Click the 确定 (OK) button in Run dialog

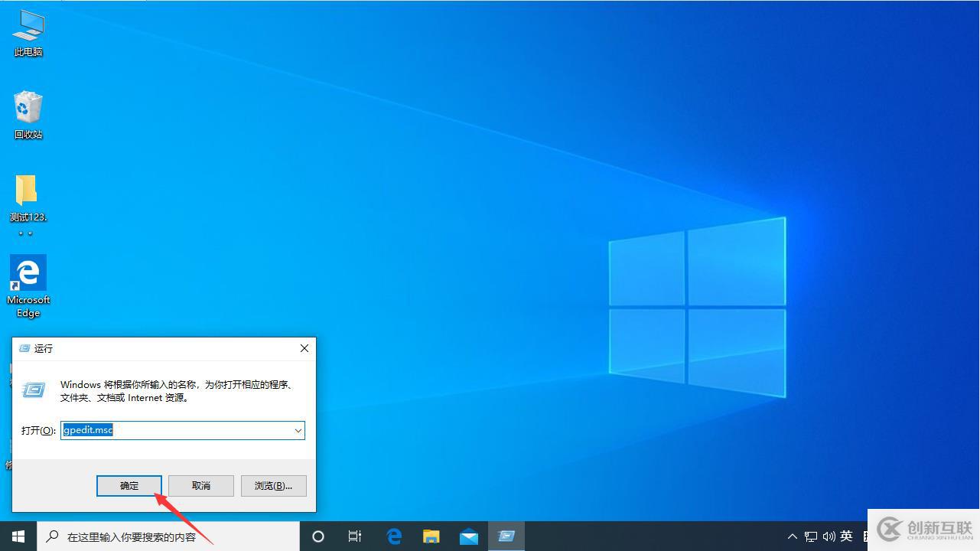[129, 486]
